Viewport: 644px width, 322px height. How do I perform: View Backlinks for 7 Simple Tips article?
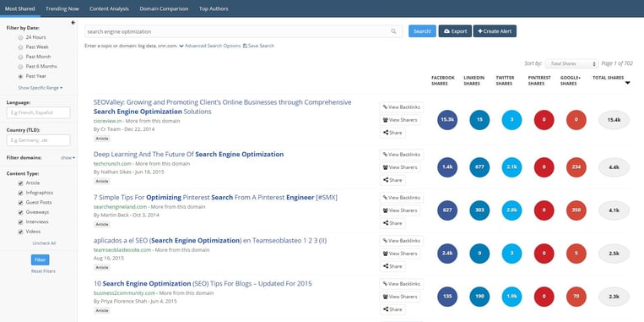point(401,198)
